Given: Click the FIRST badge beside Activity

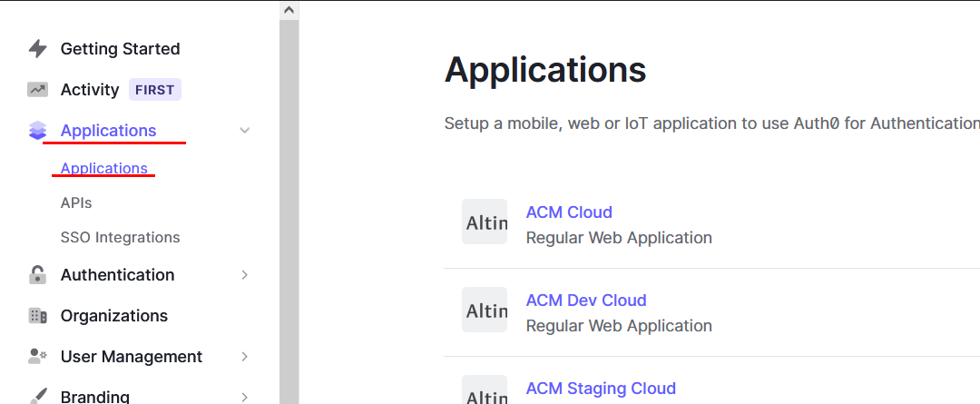Looking at the screenshot, I should coord(155,90).
